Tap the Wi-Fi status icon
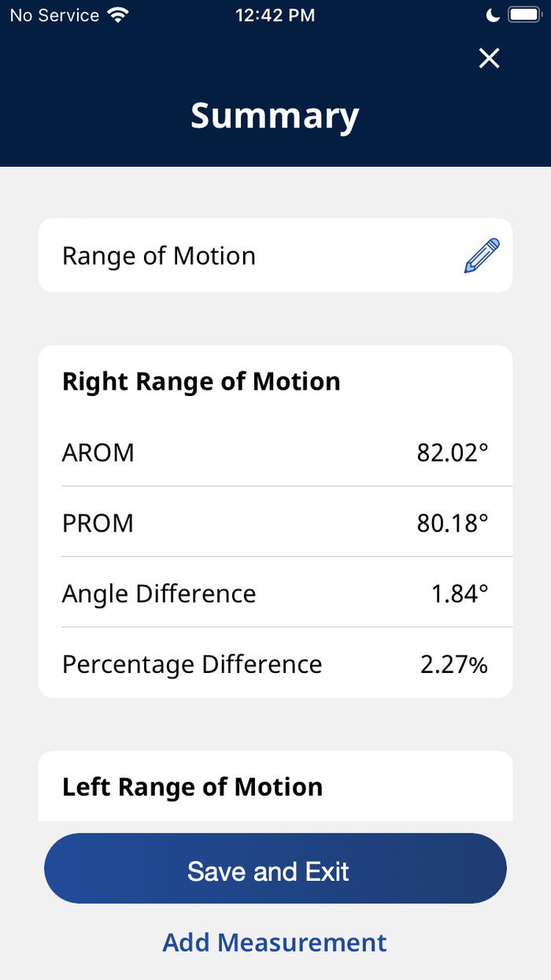551x980 pixels. pyautogui.click(x=119, y=15)
